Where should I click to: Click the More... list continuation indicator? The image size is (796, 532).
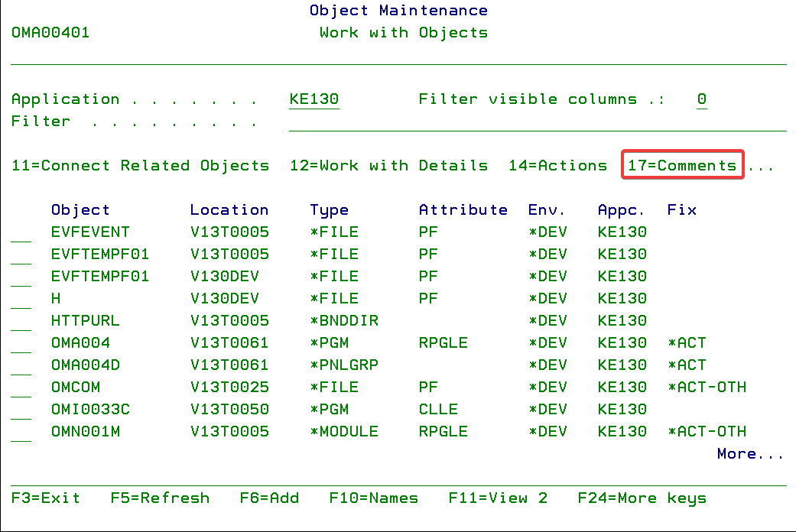click(x=750, y=454)
